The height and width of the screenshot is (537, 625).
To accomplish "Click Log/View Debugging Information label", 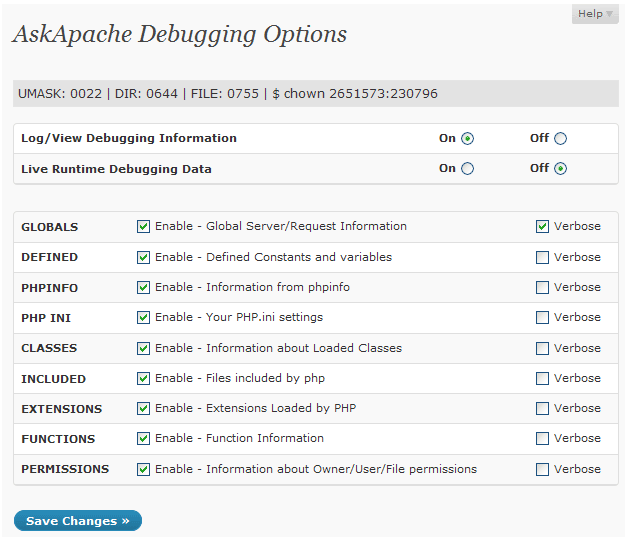I will coord(129,138).
